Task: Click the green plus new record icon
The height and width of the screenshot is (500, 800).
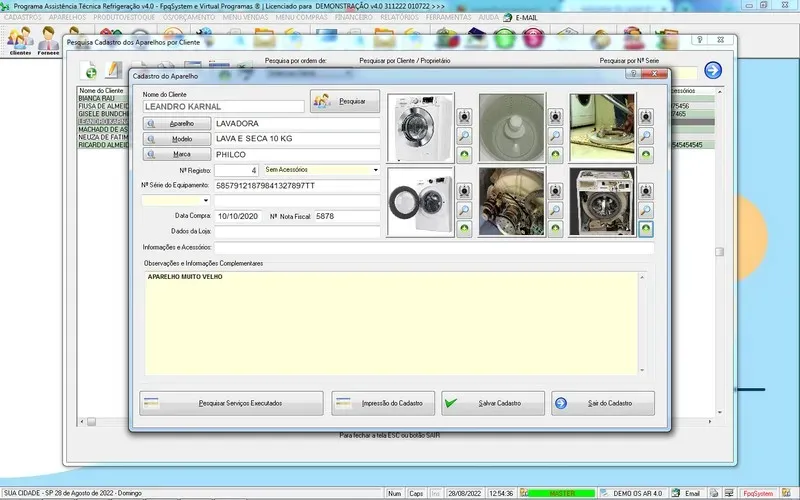Action: coord(90,70)
